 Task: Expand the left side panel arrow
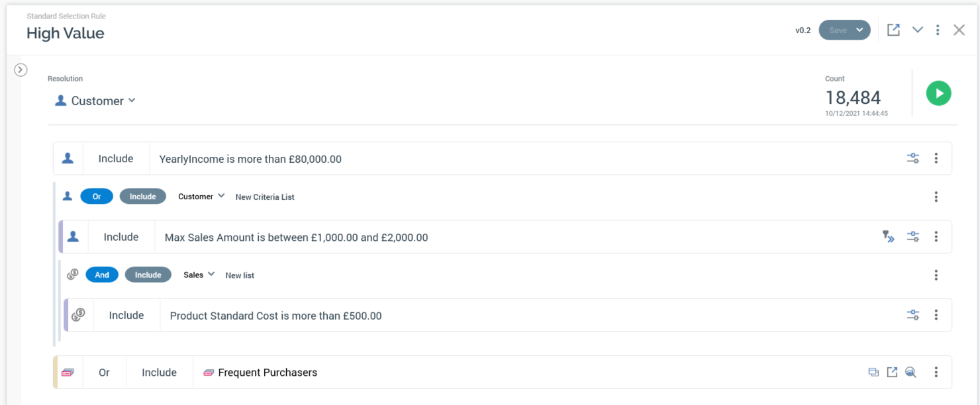[21, 69]
